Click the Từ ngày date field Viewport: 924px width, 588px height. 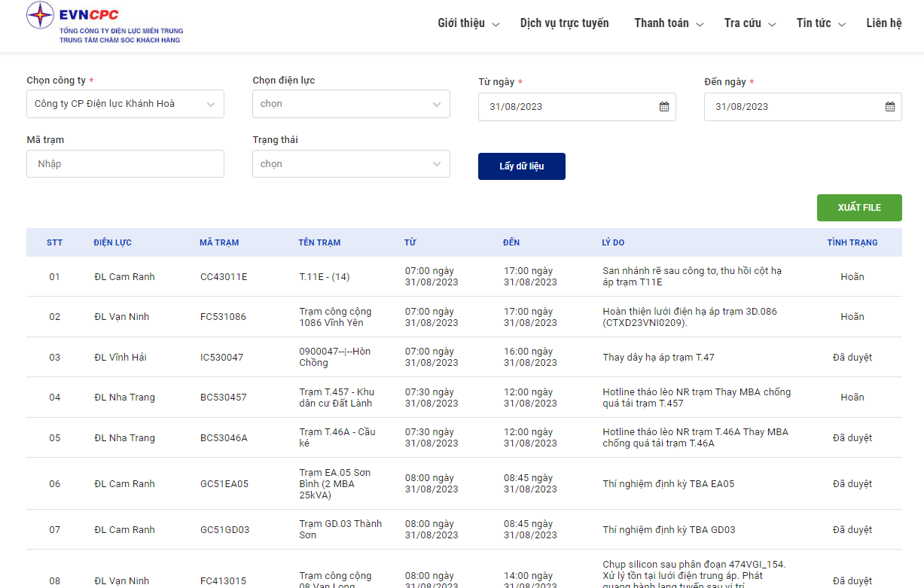[577, 107]
